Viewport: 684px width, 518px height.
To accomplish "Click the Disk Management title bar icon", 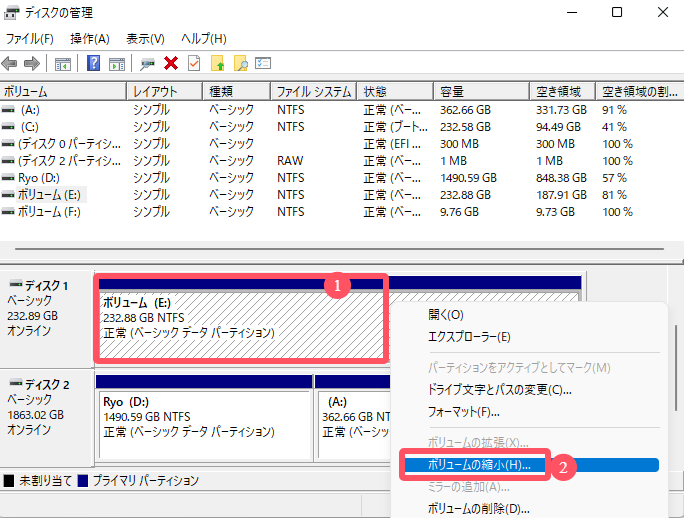I will point(11,13).
